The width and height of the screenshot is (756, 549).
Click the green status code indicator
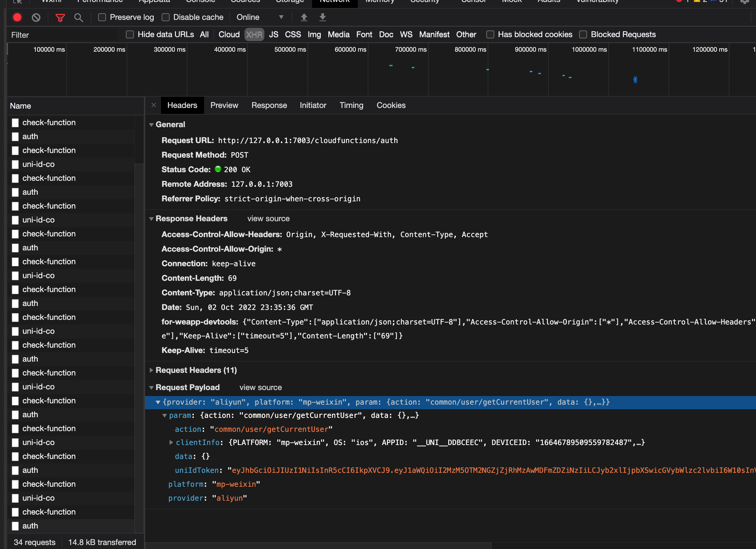pos(218,169)
